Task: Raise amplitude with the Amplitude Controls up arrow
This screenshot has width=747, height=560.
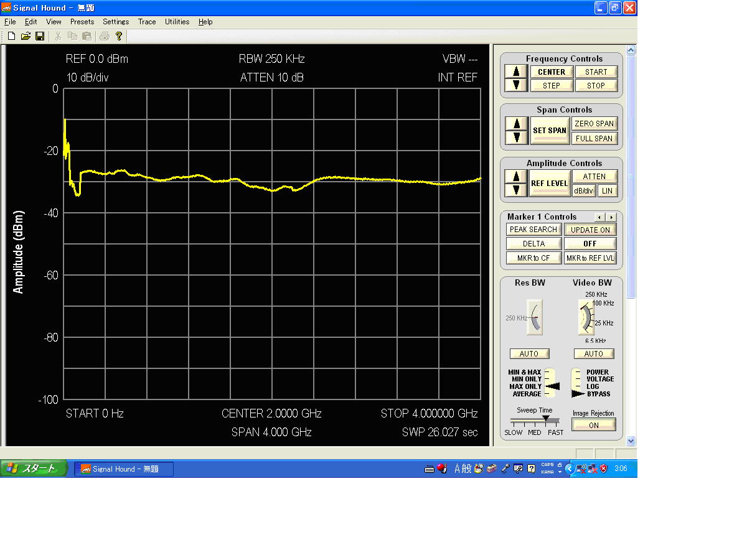Action: pyautogui.click(x=516, y=176)
